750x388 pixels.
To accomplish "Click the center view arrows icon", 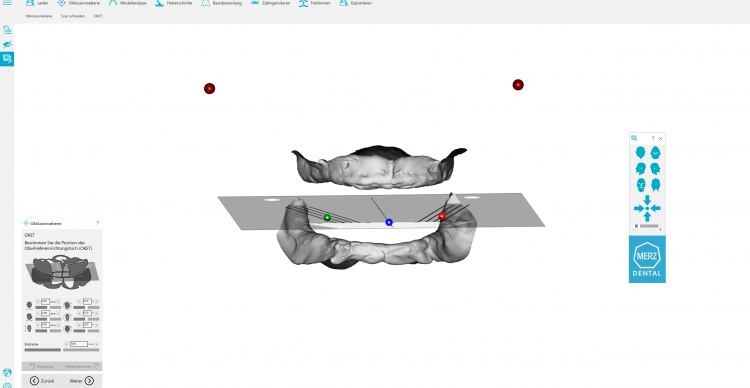I will point(647,208).
